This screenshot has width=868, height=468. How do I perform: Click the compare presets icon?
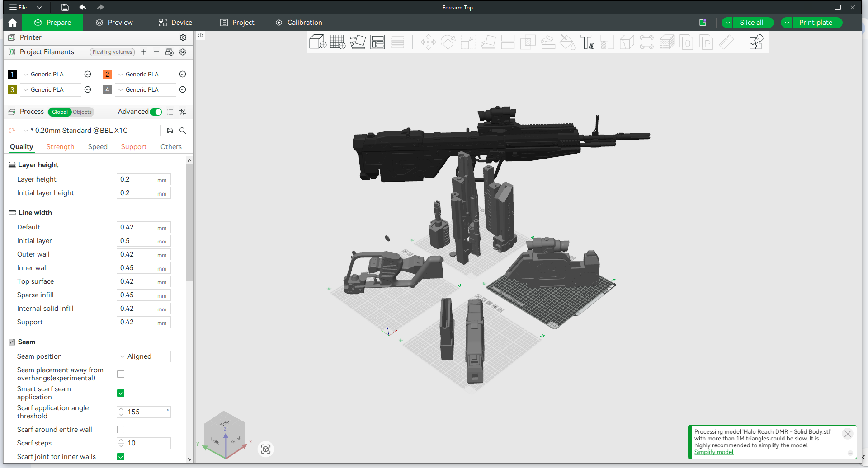[x=183, y=112]
